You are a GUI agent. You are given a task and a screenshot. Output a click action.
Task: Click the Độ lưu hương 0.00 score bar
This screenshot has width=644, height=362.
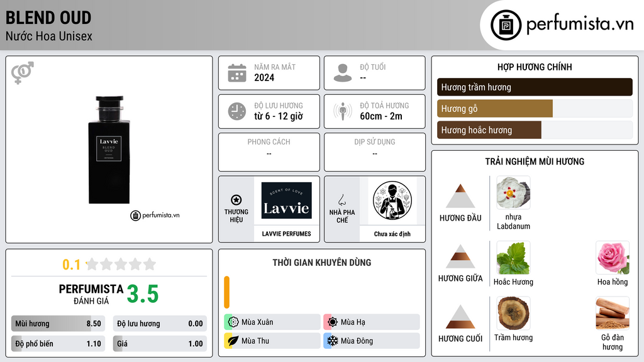click(160, 324)
